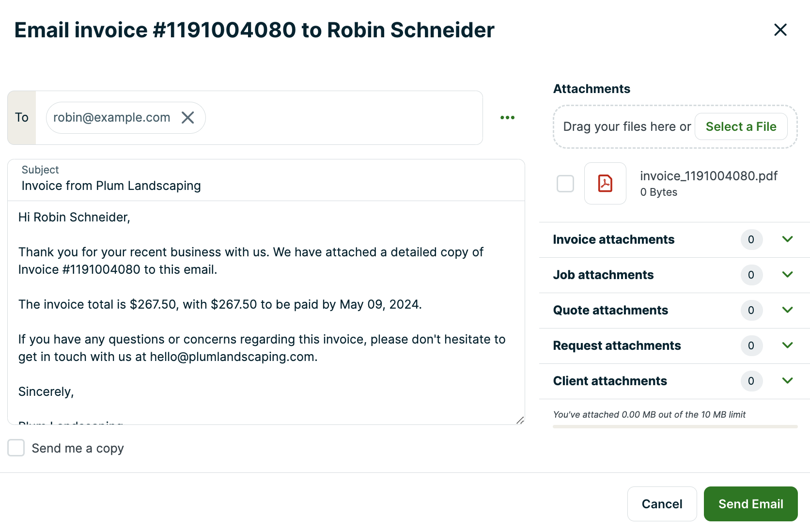Expand the Client attachments chevron
The height and width of the screenshot is (532, 810).
pos(787,381)
